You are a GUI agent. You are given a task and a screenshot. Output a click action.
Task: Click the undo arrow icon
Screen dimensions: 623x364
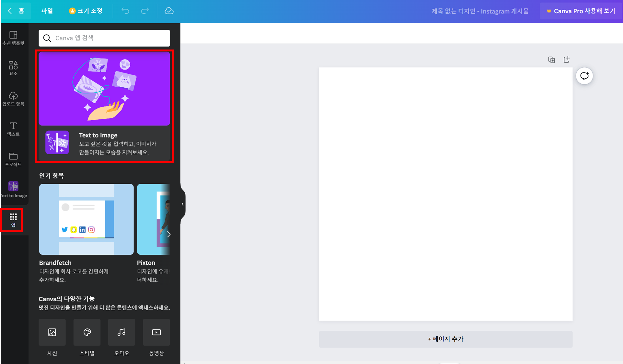point(125,11)
